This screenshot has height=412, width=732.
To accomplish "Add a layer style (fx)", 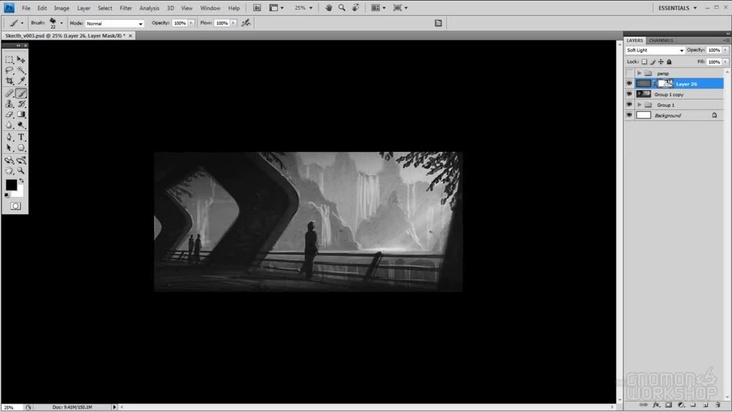I will pos(656,405).
